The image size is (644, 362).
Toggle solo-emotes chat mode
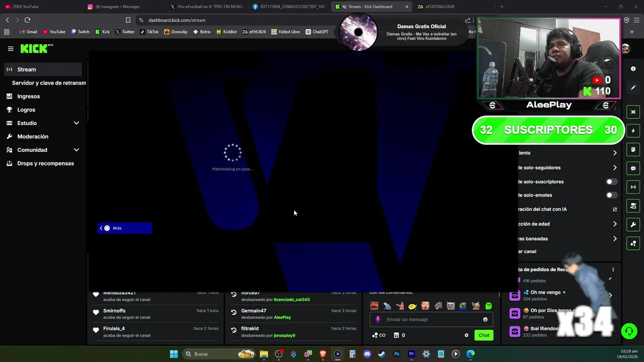[611, 195]
